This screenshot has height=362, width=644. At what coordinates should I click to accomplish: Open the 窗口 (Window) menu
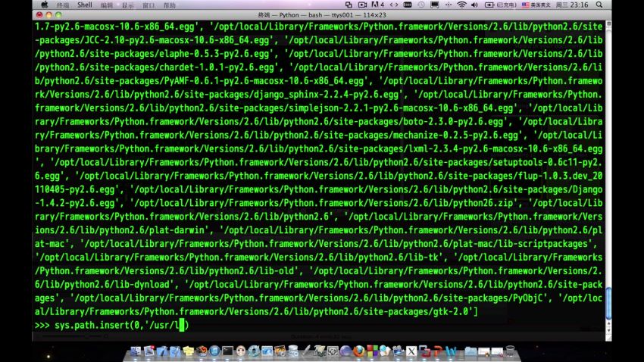pyautogui.click(x=148, y=5)
